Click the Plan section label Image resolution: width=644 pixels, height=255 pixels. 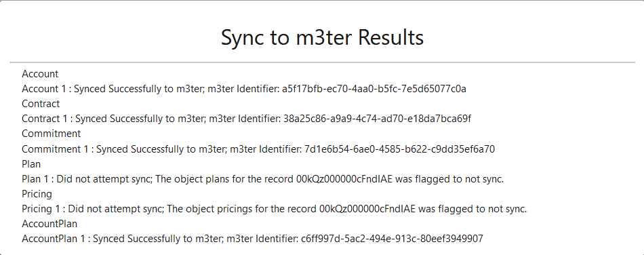(31, 164)
